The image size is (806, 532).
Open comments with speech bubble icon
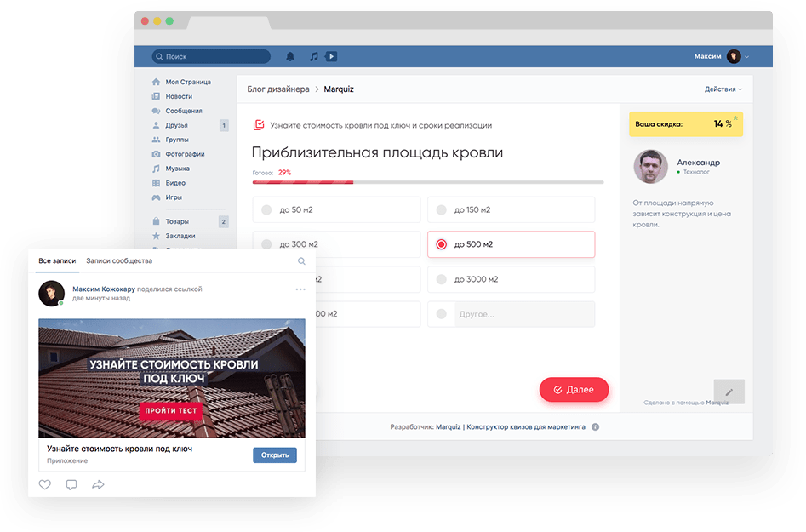(71, 484)
